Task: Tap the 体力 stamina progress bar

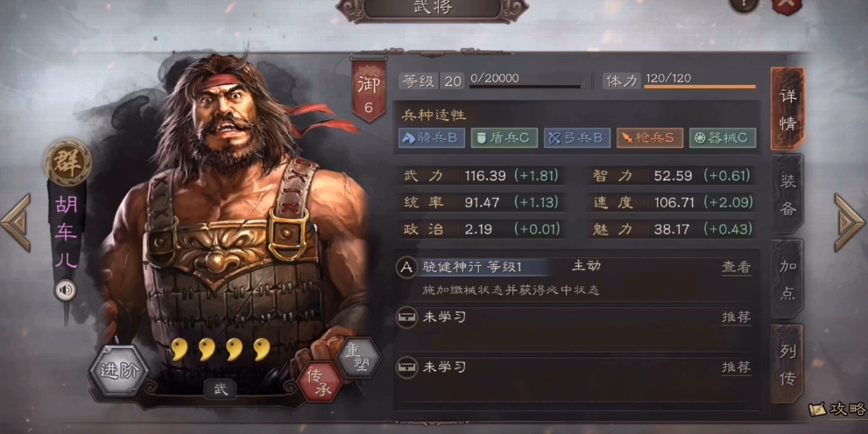Action: [x=700, y=87]
